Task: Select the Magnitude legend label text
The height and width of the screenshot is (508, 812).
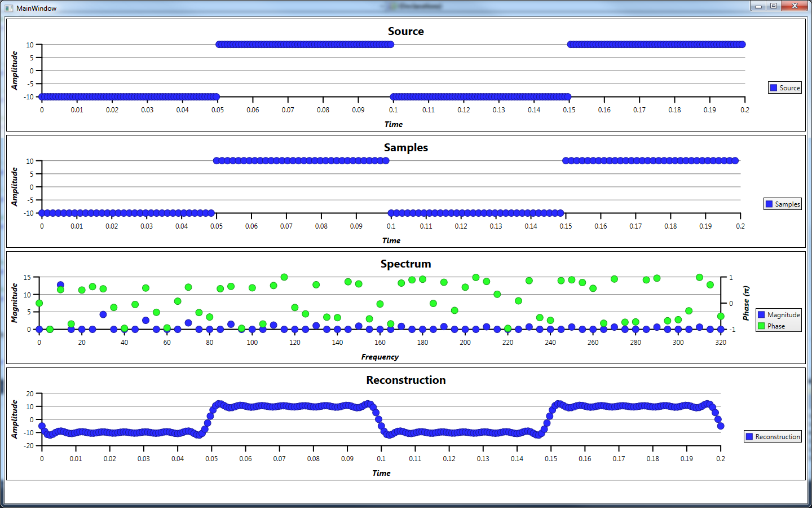Action: [x=783, y=314]
